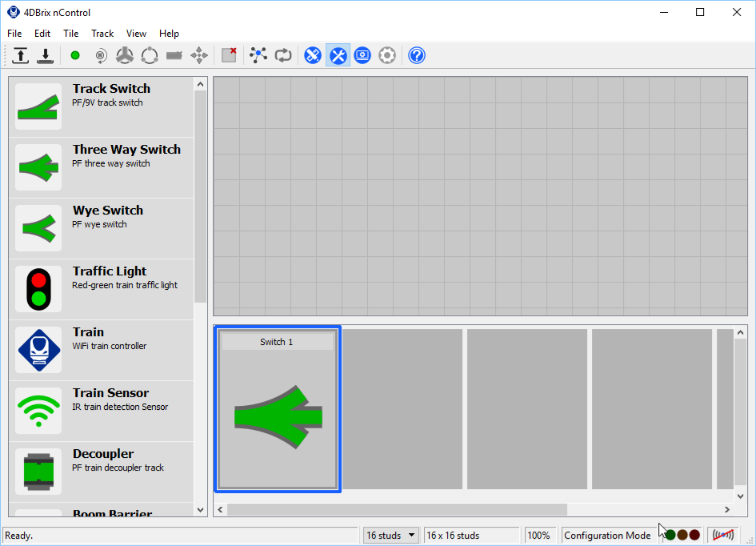Select the Wye Switch palette icon
Screen dimensions: 756x546
pyautogui.click(x=38, y=228)
